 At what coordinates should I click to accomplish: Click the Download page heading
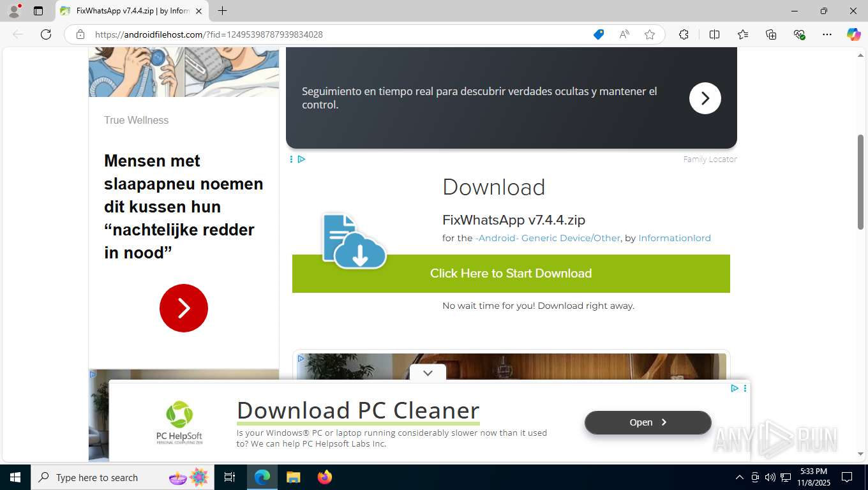pyautogui.click(x=494, y=187)
